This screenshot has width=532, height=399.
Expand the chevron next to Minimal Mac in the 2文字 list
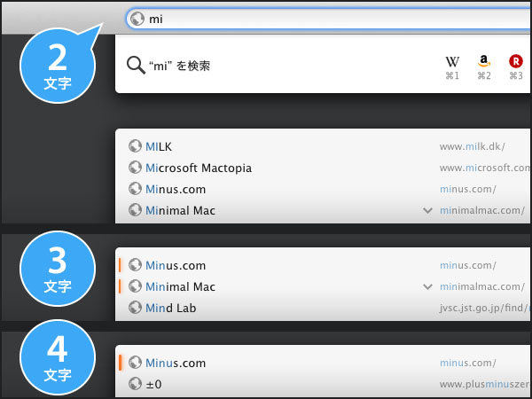coord(428,211)
